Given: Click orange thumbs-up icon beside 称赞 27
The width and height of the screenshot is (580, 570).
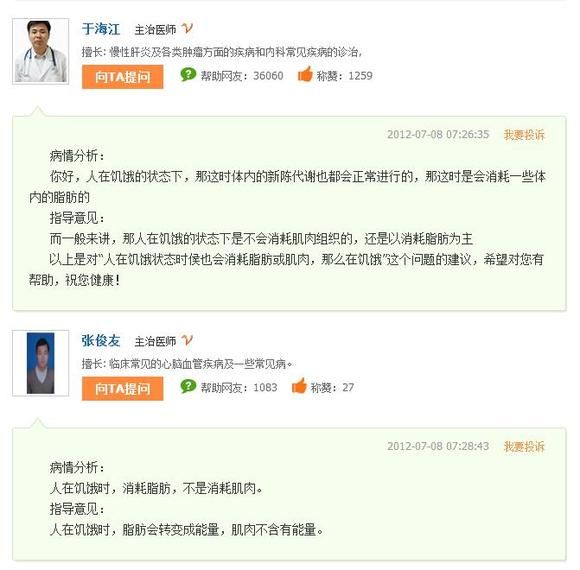Looking at the screenshot, I should 300,386.
